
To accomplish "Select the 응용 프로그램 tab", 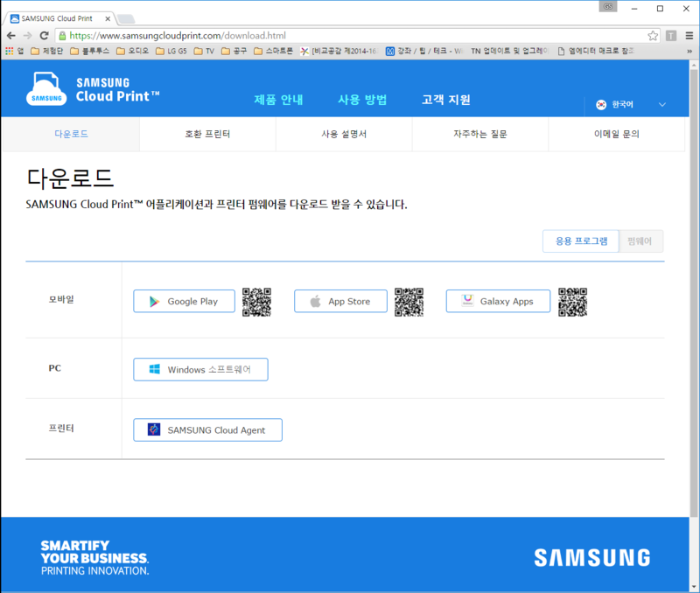I will (x=581, y=241).
